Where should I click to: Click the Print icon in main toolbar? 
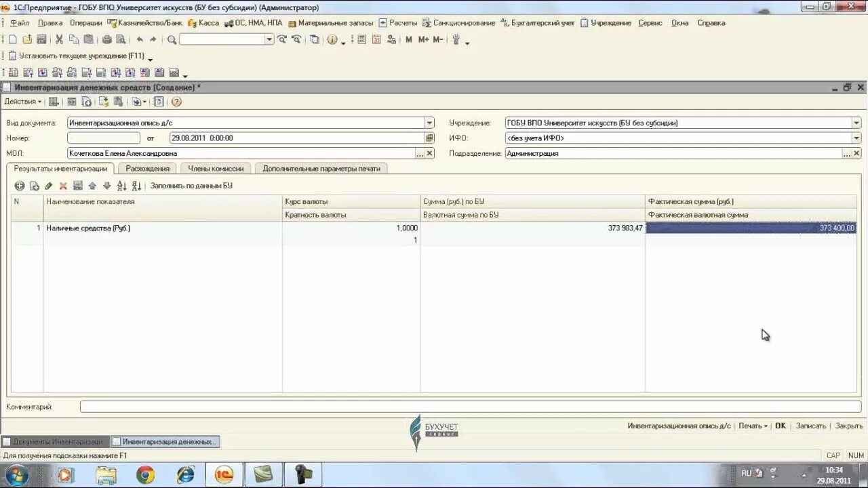pyautogui.click(x=106, y=40)
